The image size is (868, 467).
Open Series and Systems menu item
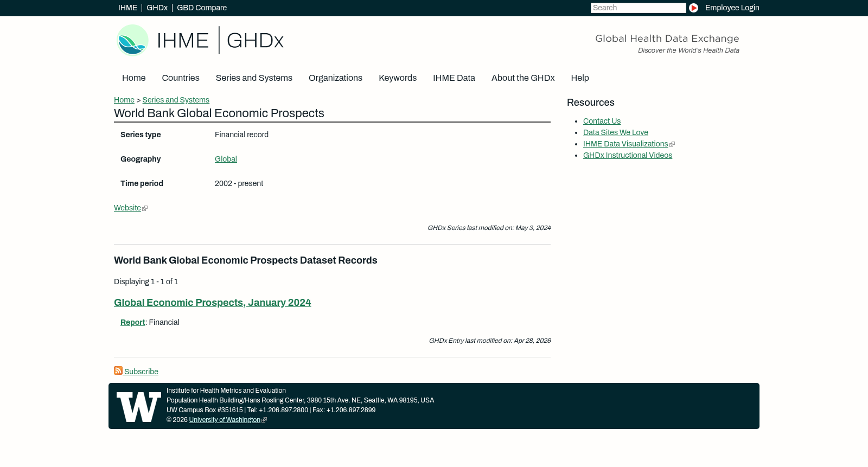pos(254,78)
